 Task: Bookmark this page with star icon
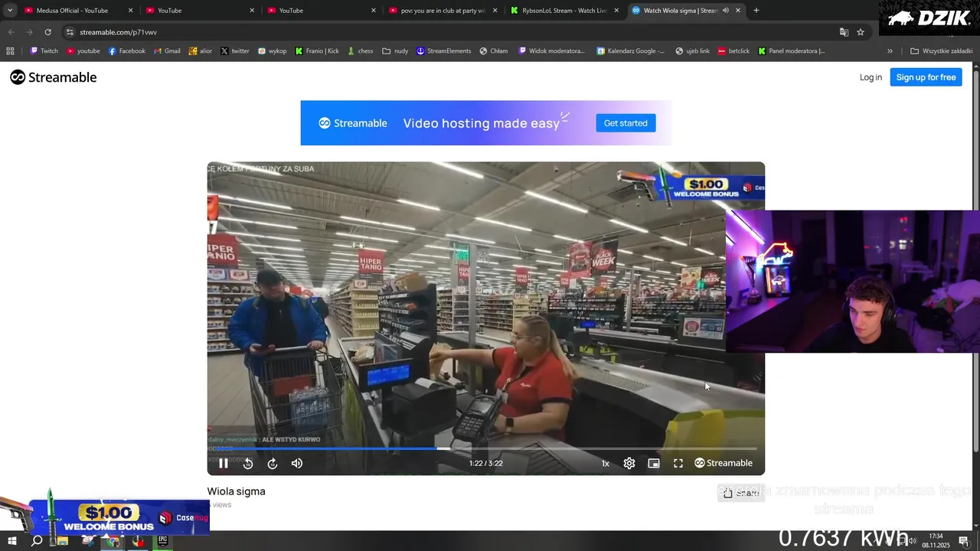point(861,32)
